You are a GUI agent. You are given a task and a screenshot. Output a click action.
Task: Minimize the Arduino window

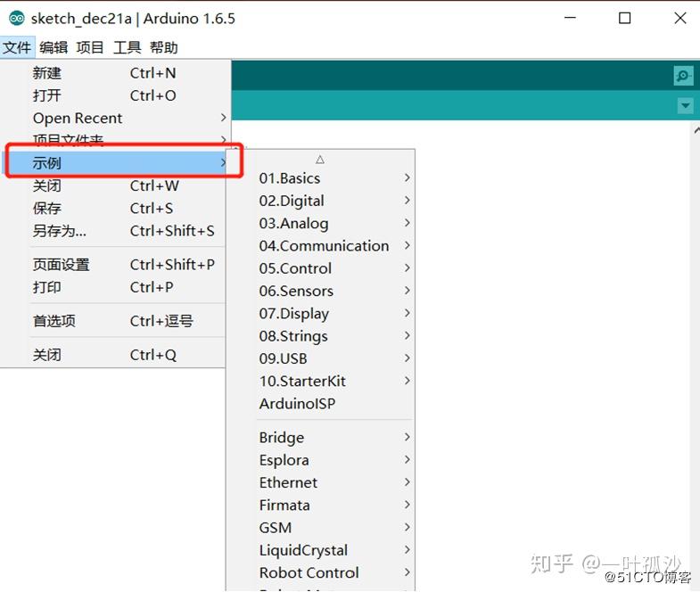tap(570, 18)
